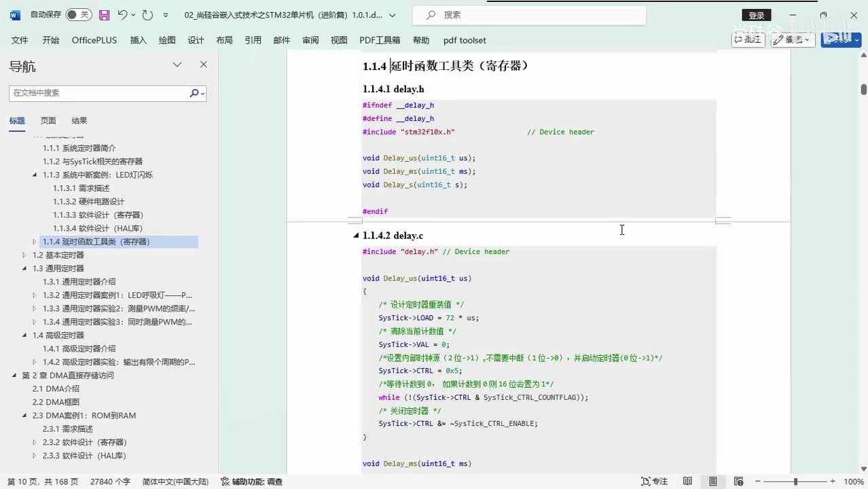The width and height of the screenshot is (868, 489).
Task: Open the 文件 menu
Action: click(20, 40)
